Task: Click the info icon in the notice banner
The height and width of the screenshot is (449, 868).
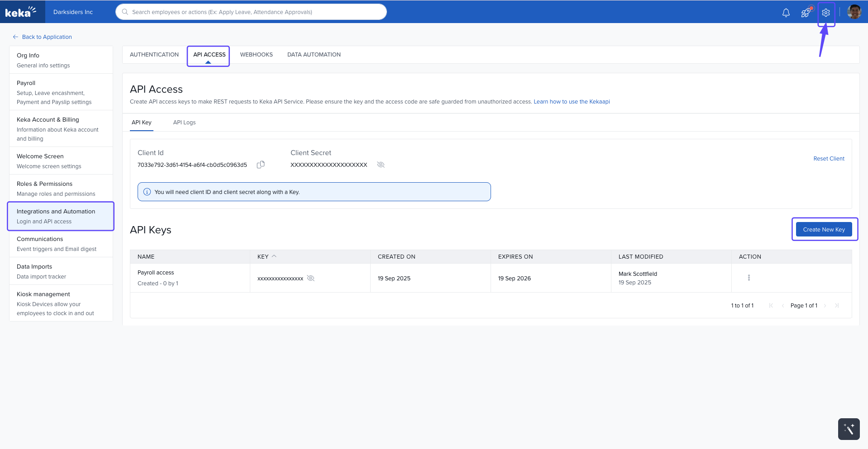Action: (x=147, y=192)
